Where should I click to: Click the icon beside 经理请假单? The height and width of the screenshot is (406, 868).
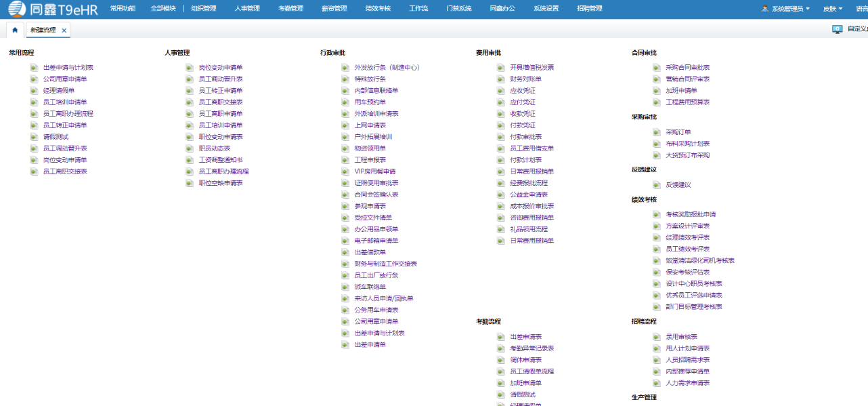34,91
